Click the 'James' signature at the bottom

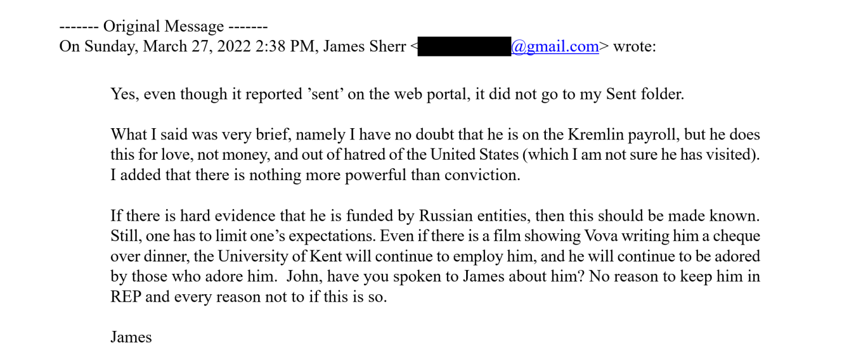coord(131,338)
